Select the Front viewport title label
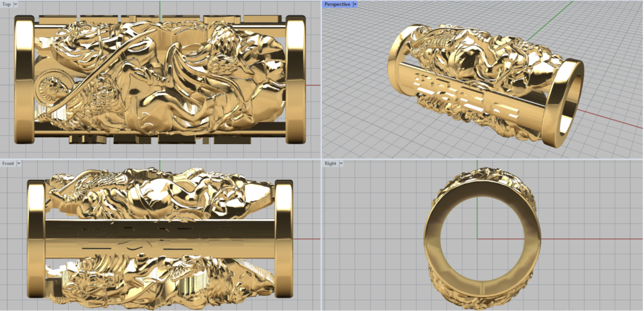Viewport: 644px width, 311px height. coord(8,163)
